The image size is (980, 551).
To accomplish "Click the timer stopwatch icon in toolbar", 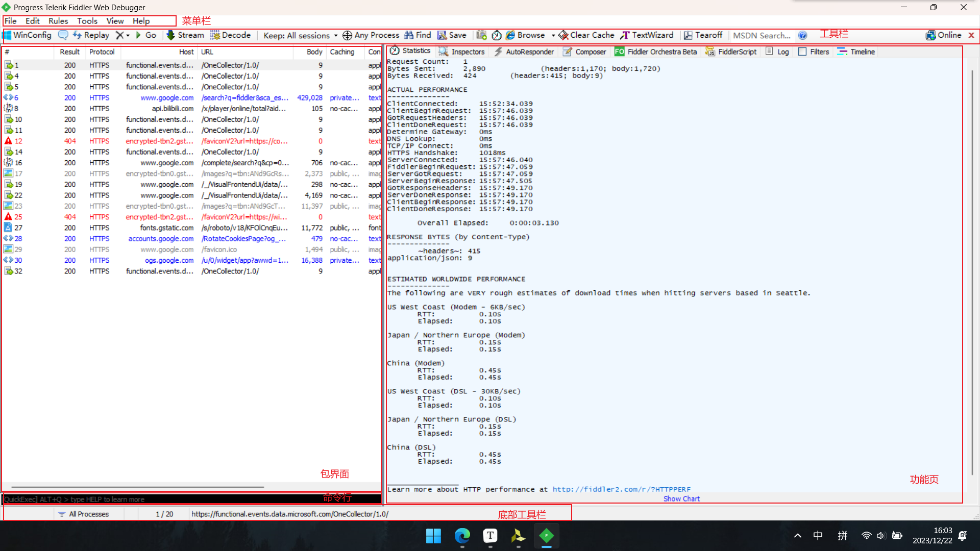I will [x=497, y=35].
